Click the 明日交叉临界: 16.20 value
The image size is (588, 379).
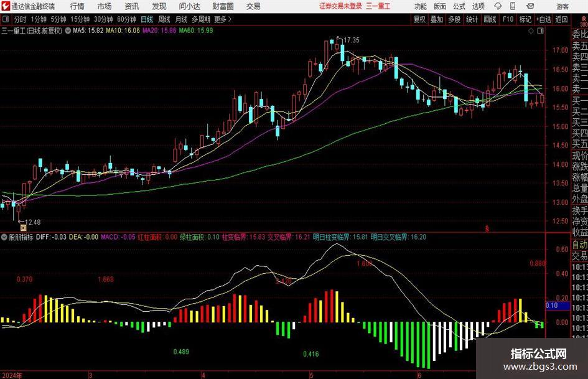point(398,237)
